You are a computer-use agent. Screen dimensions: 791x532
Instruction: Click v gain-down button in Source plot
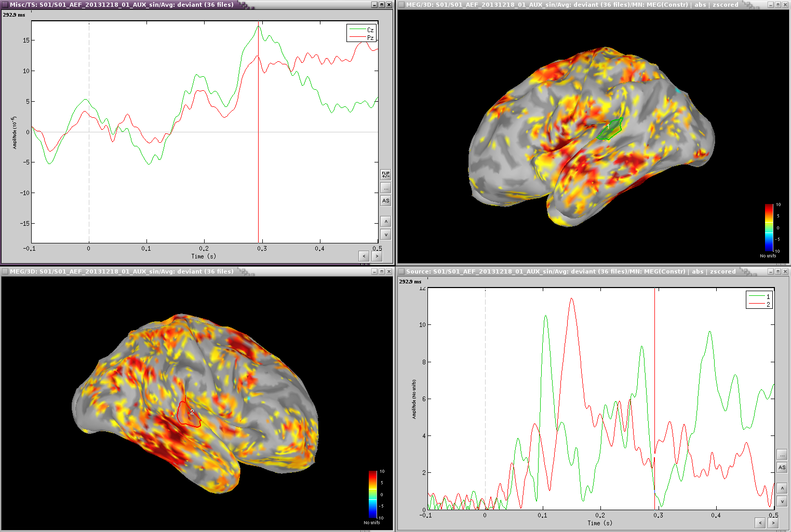click(x=782, y=501)
